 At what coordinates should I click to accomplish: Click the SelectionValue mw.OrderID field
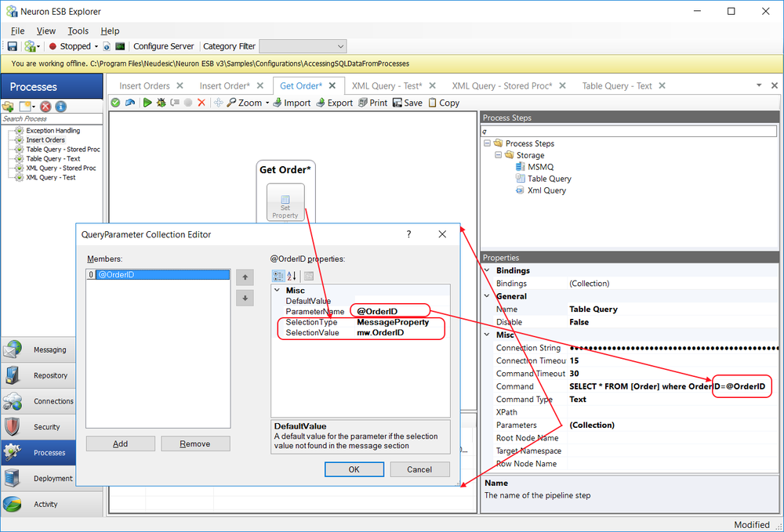pyautogui.click(x=402, y=333)
